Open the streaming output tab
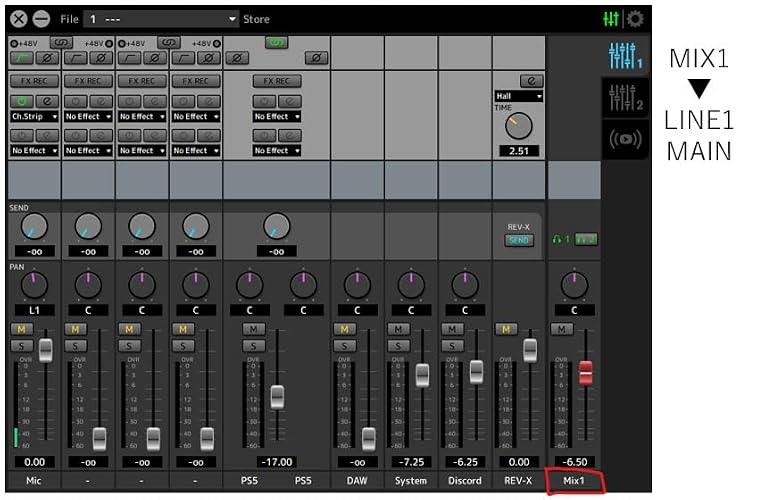757x500 pixels. point(625,139)
